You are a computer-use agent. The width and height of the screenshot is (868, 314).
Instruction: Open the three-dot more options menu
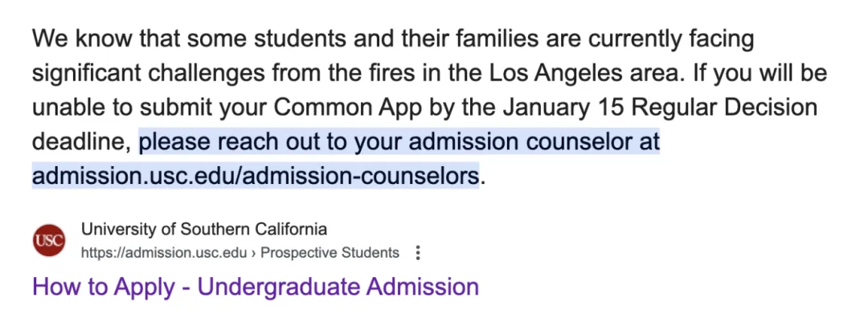(x=418, y=253)
